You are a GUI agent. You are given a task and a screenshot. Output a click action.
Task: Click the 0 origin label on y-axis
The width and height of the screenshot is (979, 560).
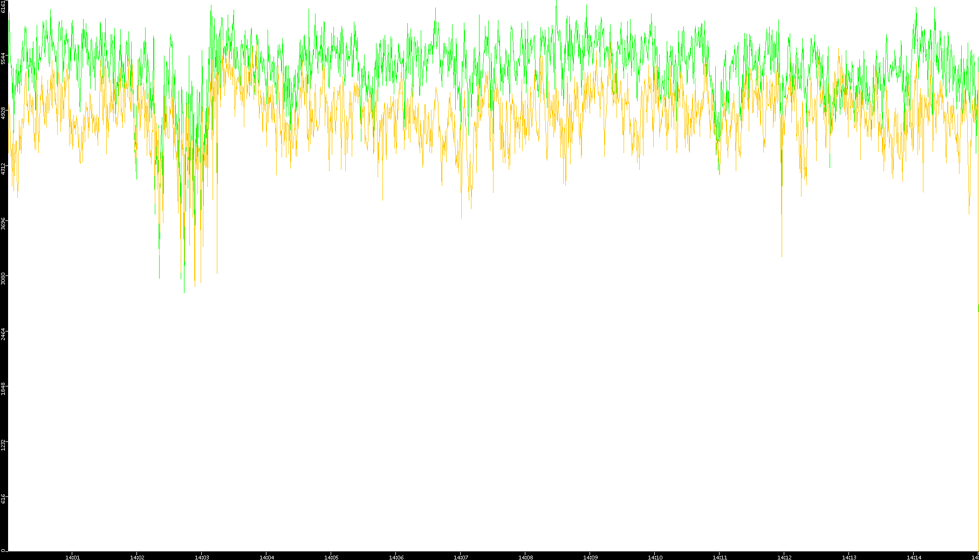[3, 550]
